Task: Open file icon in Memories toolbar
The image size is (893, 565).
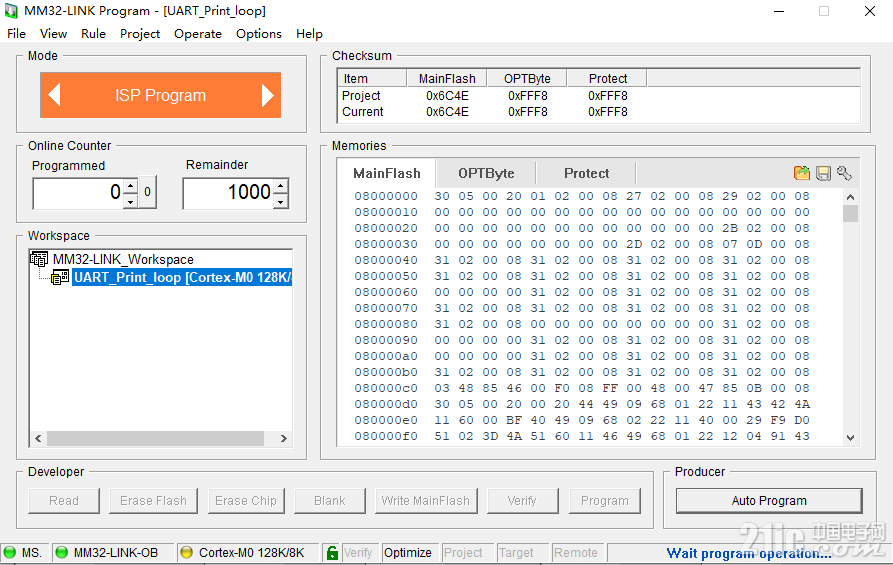Action: 802,173
